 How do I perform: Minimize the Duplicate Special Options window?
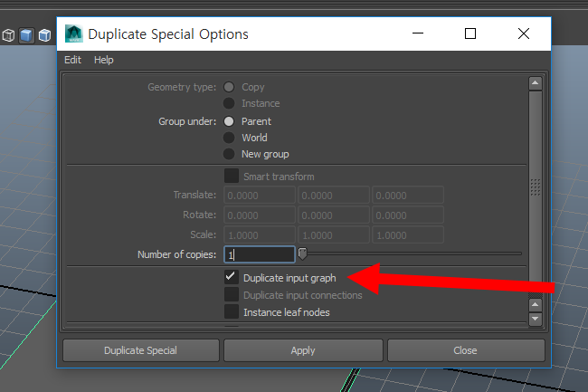(418, 33)
